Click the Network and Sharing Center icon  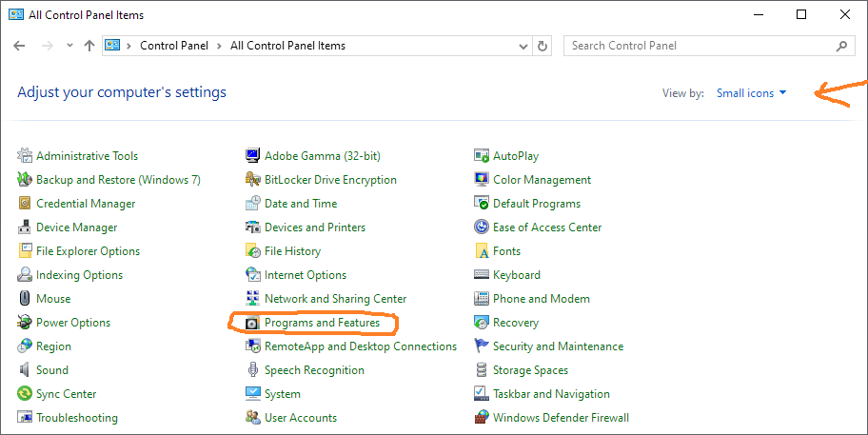pyautogui.click(x=253, y=298)
